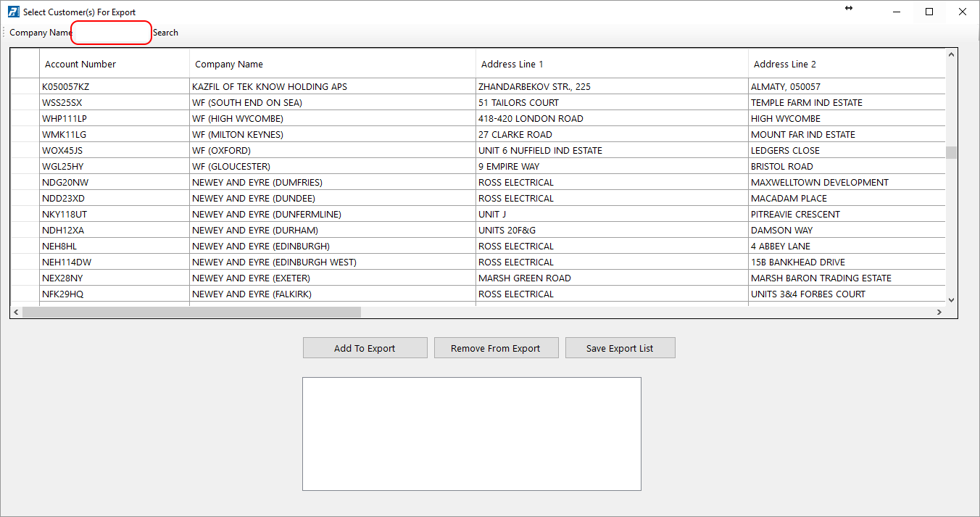Click the table's vertical scrollbar up arrow
The image size is (980, 517).
coord(951,54)
